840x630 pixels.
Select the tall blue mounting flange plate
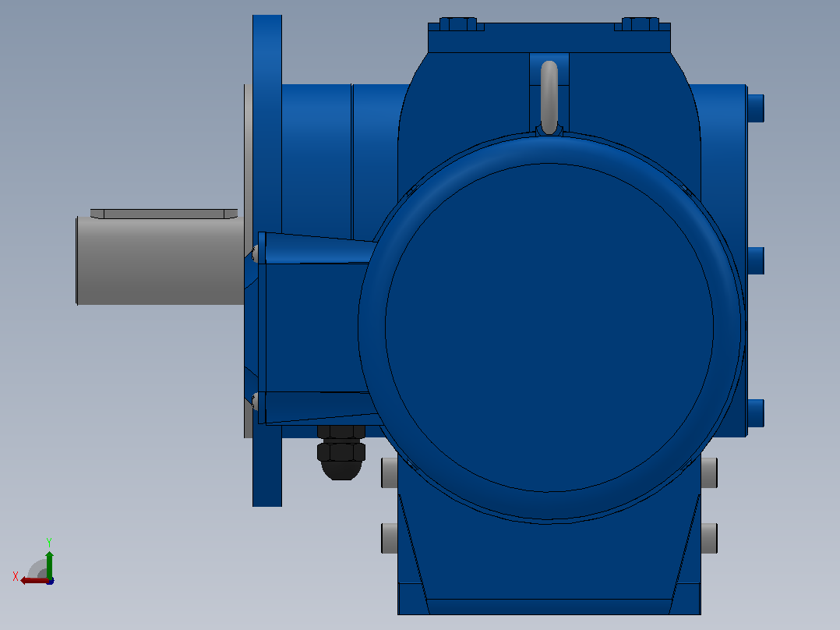tap(266, 260)
